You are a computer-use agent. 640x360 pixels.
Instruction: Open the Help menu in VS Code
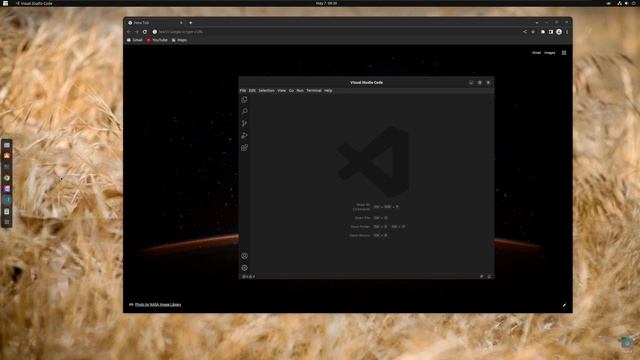click(x=328, y=90)
